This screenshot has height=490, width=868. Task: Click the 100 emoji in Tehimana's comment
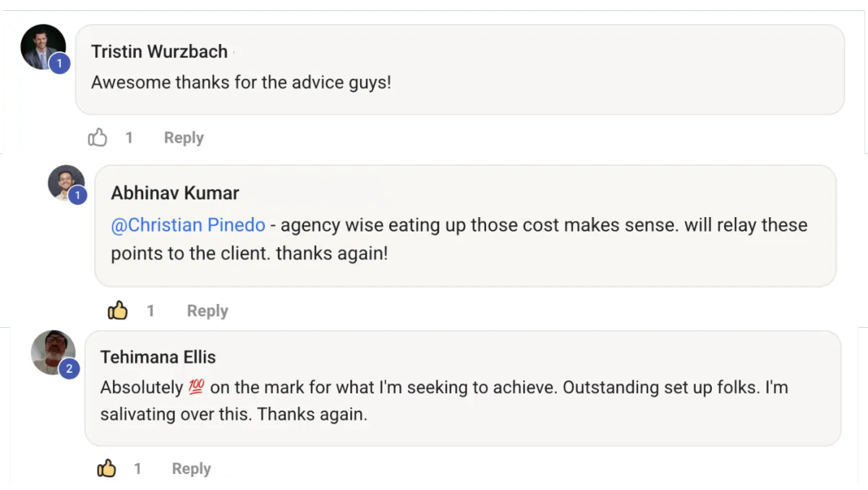click(196, 387)
